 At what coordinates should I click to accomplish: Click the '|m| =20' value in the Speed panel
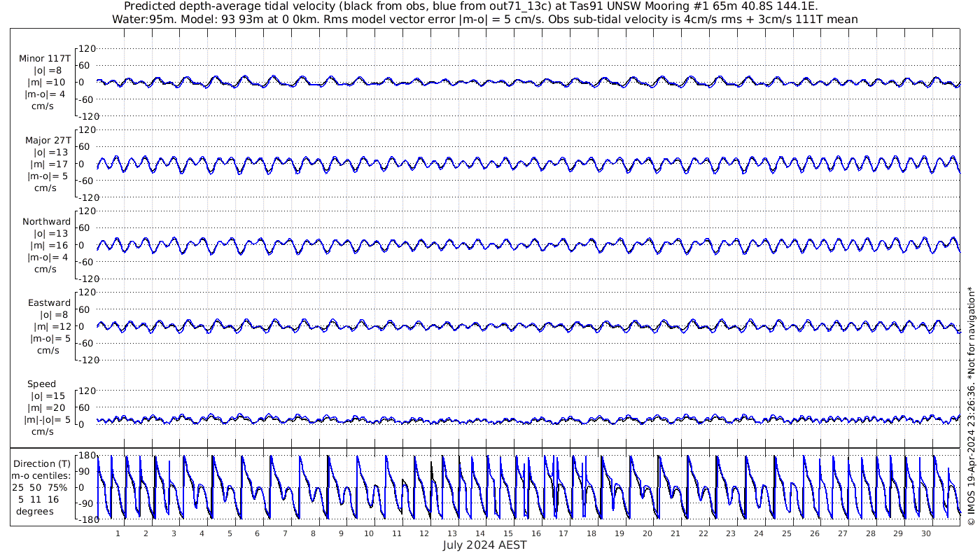point(47,408)
